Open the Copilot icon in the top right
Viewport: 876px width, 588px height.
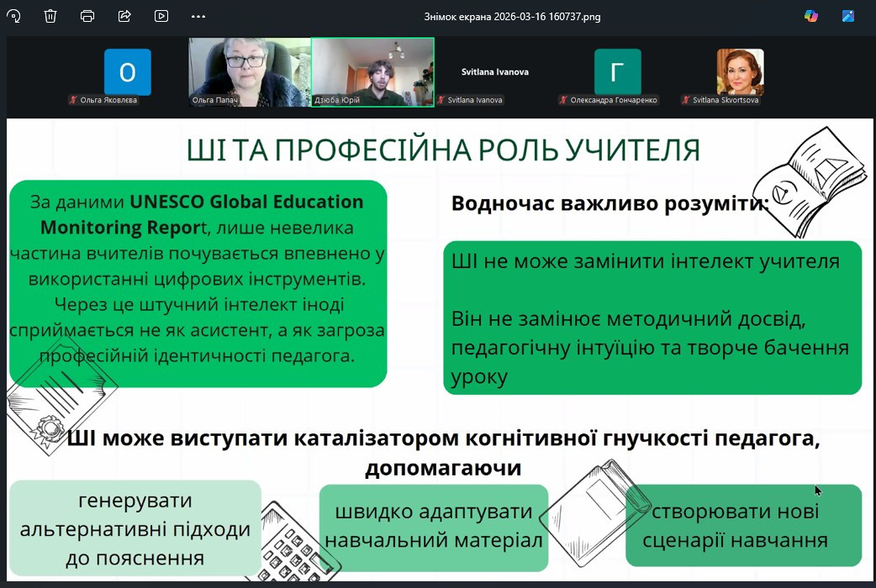811,16
